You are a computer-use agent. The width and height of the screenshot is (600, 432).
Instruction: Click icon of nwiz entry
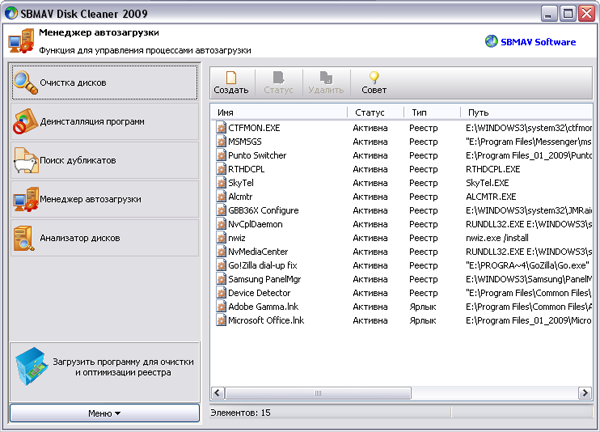pyautogui.click(x=221, y=238)
